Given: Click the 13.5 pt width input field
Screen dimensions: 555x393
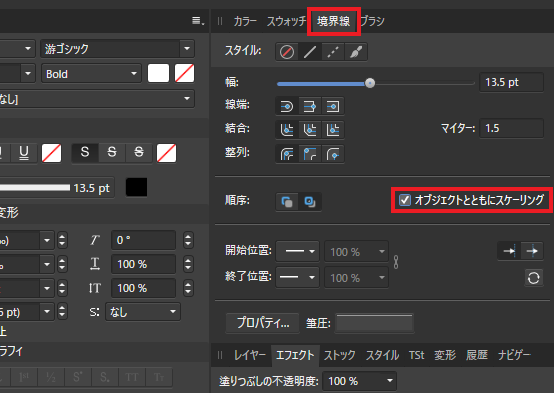Looking at the screenshot, I should (511, 82).
